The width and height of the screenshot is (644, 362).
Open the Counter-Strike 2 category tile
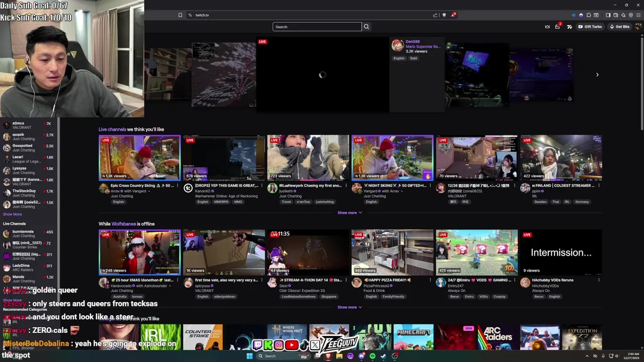coord(203,337)
